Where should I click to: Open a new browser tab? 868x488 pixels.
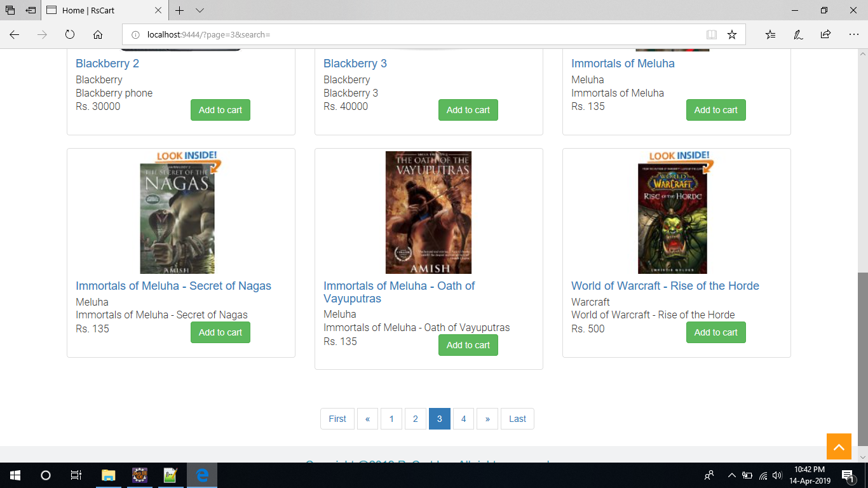180,10
